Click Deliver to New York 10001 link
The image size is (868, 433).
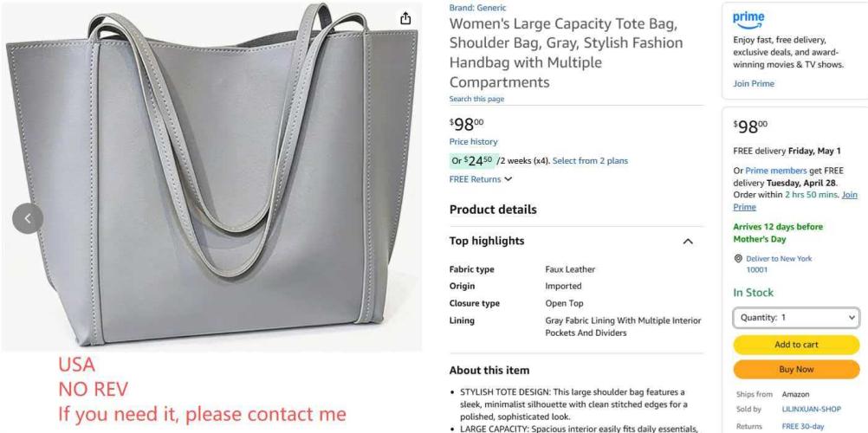click(x=778, y=264)
